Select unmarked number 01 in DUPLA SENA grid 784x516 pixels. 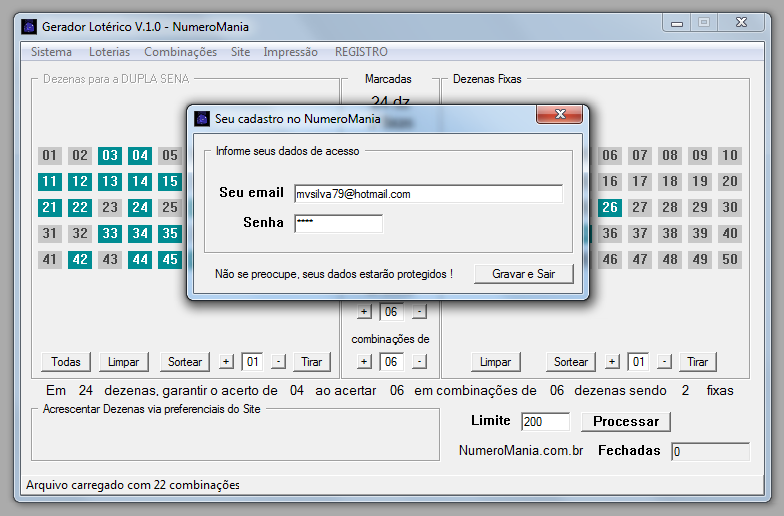tap(50, 156)
